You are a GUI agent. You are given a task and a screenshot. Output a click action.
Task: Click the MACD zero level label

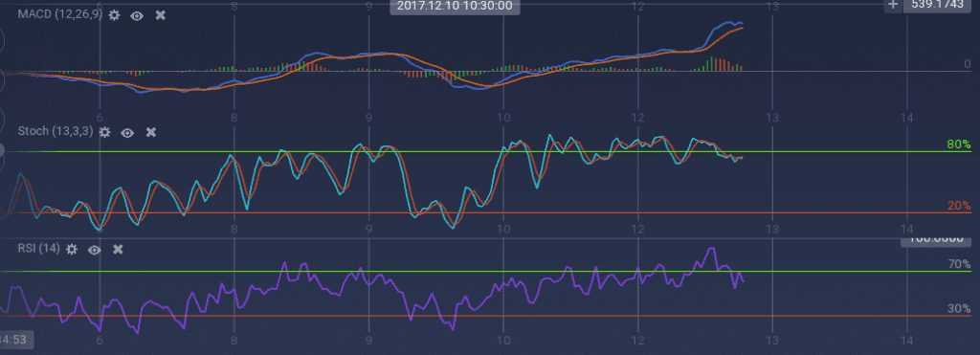967,64
